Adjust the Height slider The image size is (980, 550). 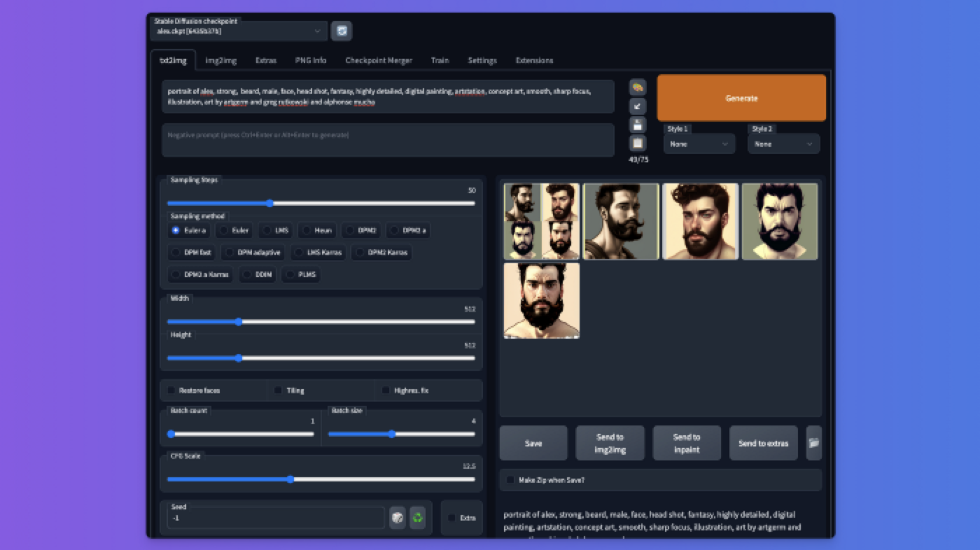(x=321, y=358)
